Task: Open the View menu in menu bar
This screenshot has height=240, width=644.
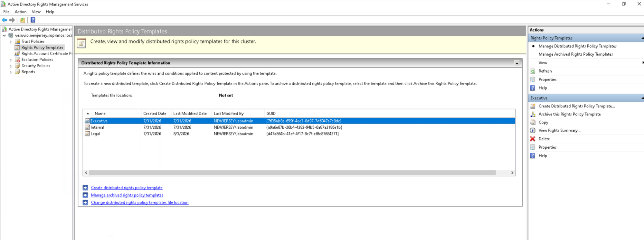Action: coord(36,12)
